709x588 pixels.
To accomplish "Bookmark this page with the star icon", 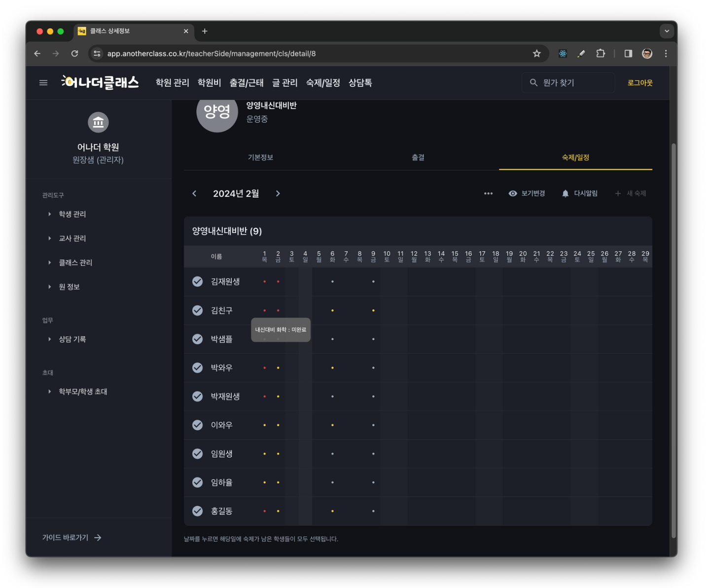I will 537,54.
